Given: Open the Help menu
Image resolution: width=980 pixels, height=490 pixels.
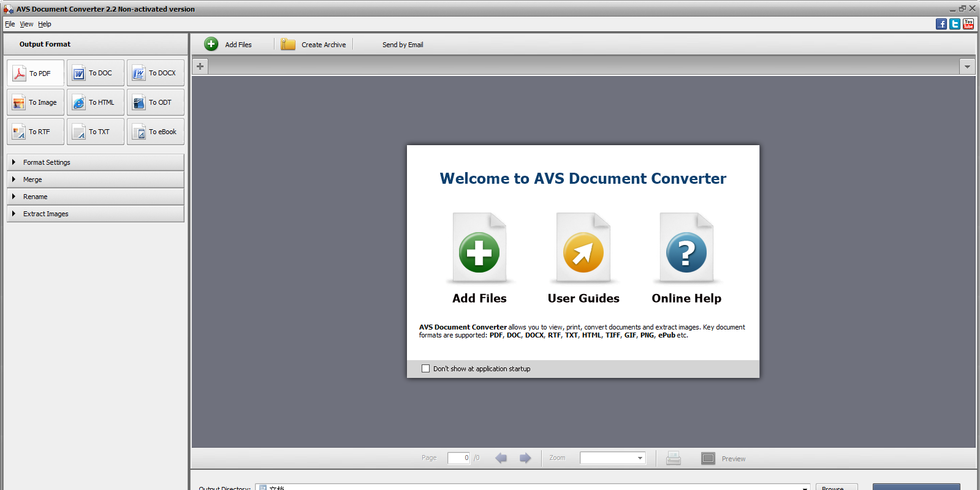Looking at the screenshot, I should [45, 24].
